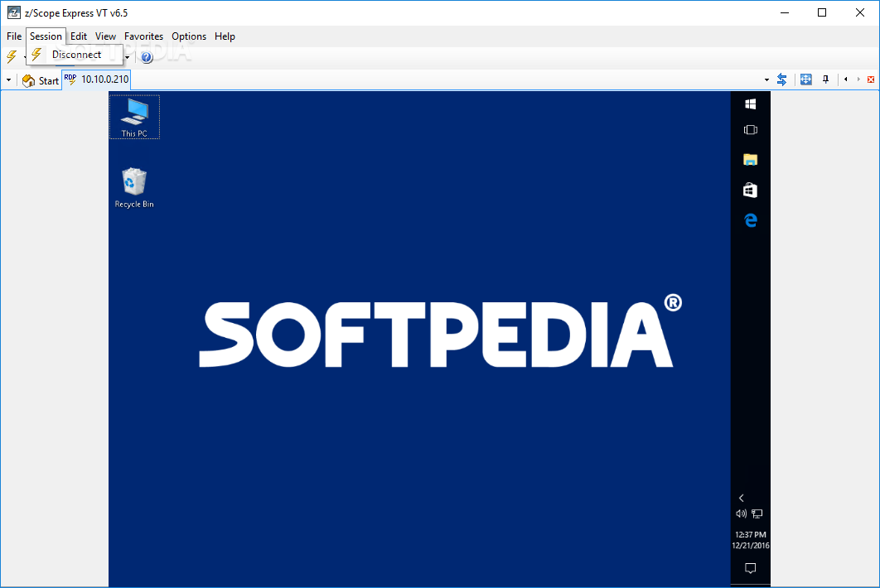This screenshot has height=588, width=880.
Task: Toggle the full screen four-arrows icon
Action: [x=806, y=80]
